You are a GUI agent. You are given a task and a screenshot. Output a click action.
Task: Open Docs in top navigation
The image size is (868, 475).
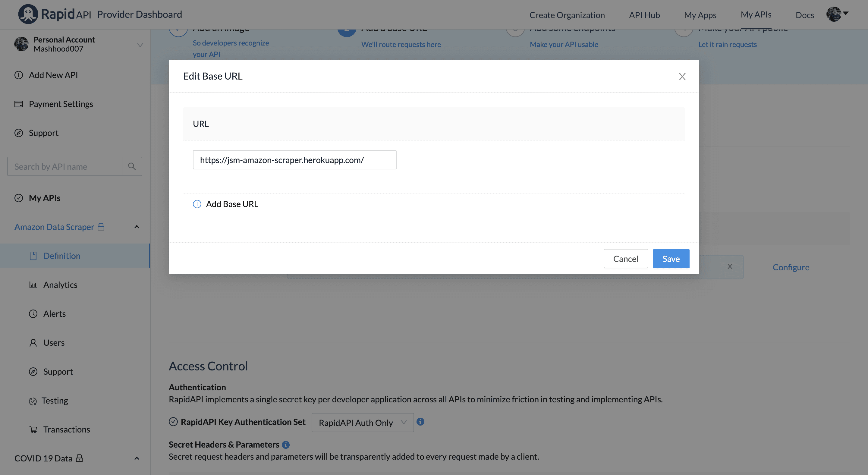tap(805, 15)
